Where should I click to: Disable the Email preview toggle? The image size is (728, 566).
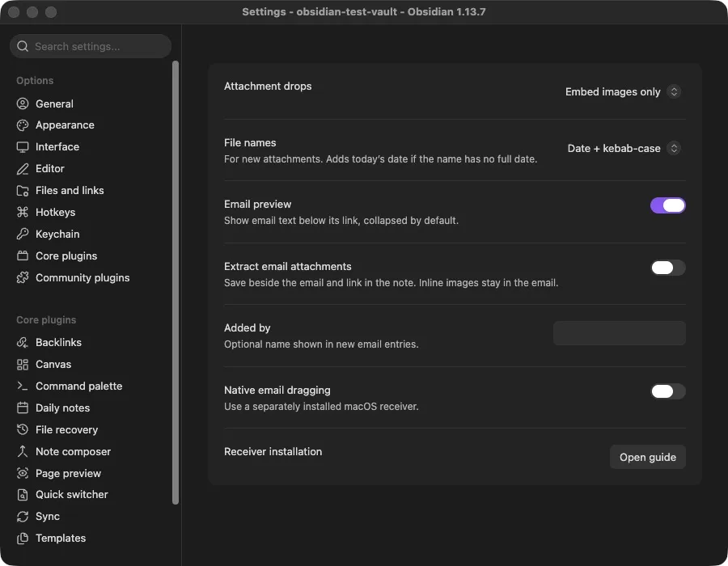coord(667,205)
